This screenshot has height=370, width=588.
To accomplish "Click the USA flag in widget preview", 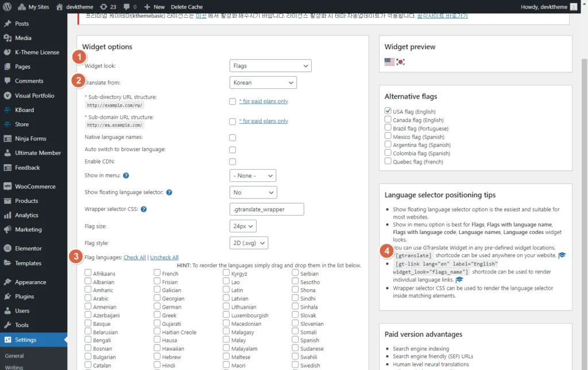I will [x=390, y=62].
